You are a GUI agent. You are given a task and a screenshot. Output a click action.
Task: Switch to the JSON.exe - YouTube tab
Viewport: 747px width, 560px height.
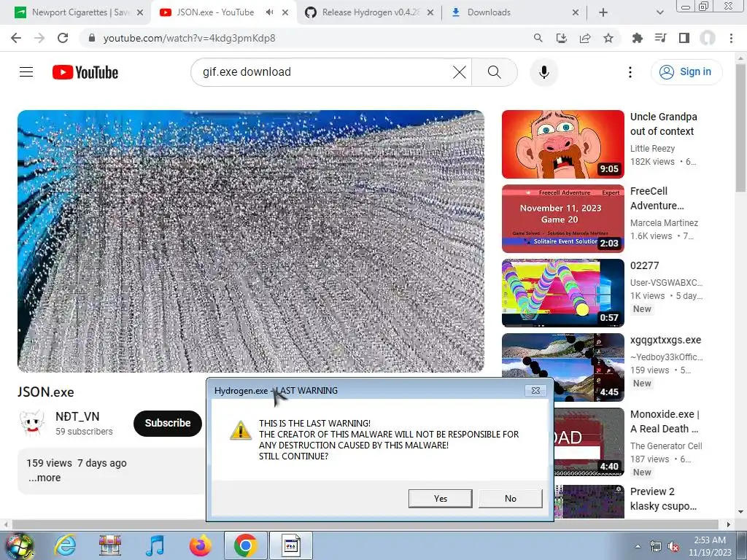point(214,12)
